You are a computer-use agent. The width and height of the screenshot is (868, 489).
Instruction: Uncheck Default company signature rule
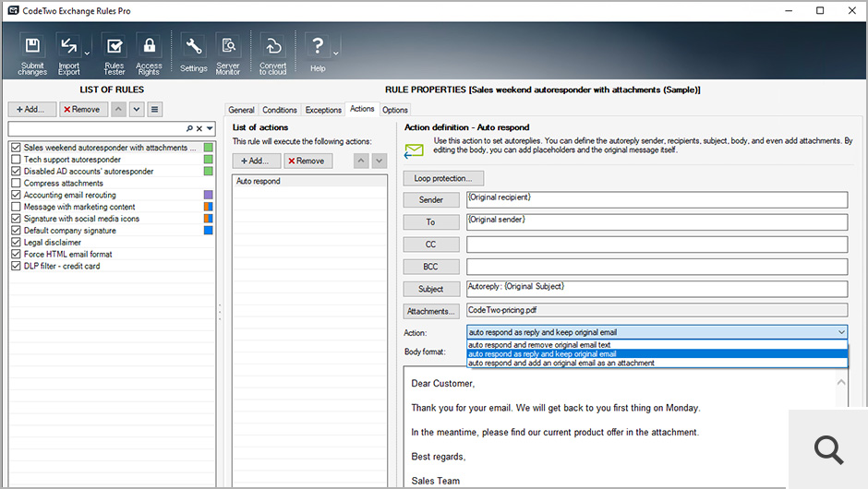(16, 230)
